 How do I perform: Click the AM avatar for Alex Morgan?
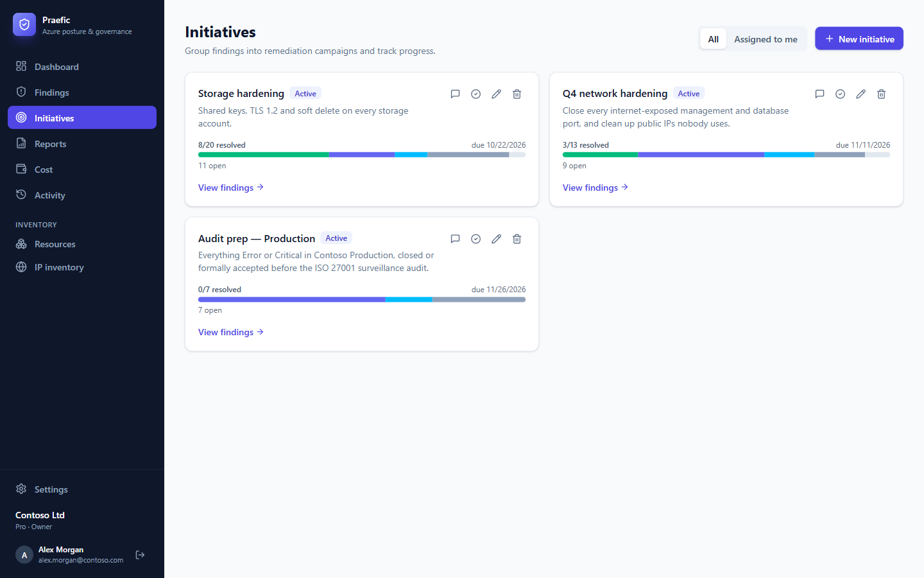tap(24, 555)
